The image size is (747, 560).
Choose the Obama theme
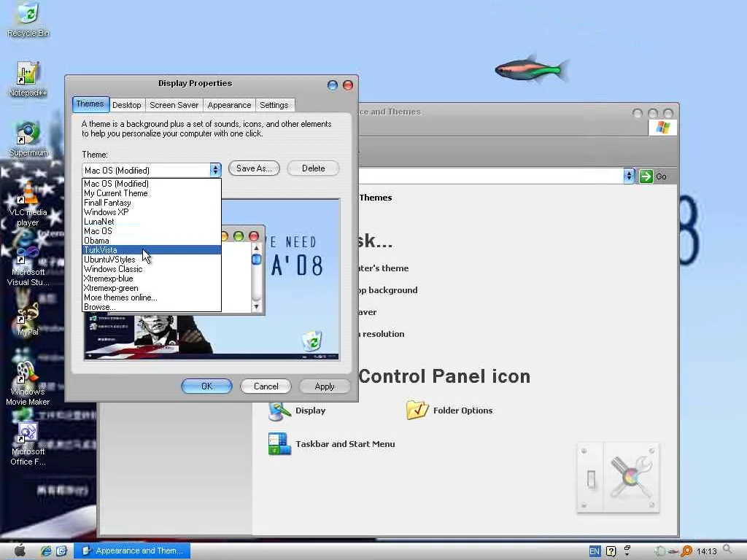click(152, 241)
